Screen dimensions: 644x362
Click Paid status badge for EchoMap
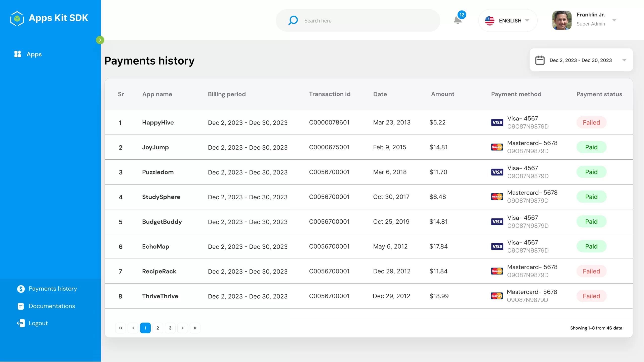click(591, 246)
